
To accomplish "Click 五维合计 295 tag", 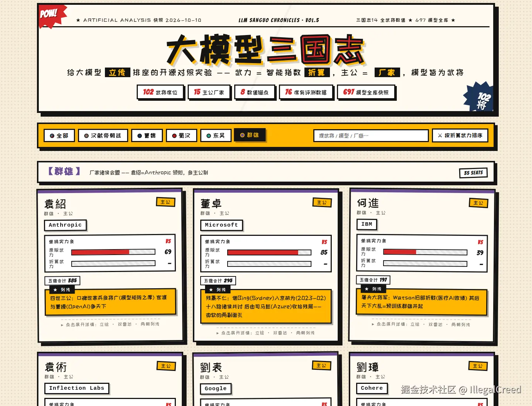I will pos(218,281).
